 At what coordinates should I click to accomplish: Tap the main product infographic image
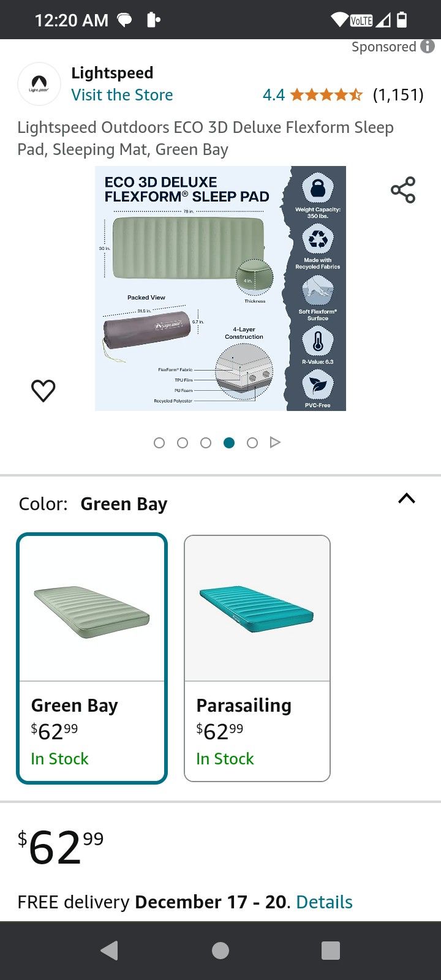pyautogui.click(x=221, y=288)
